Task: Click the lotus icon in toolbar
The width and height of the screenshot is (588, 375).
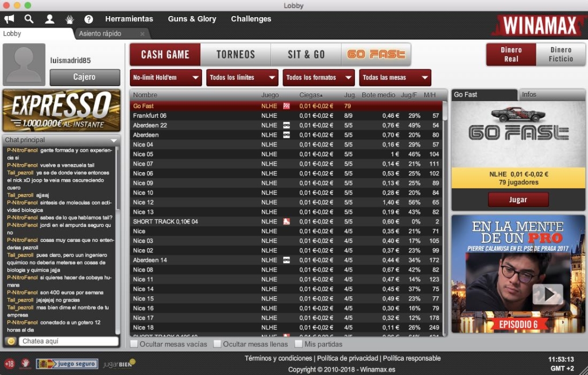Action: 69,19
